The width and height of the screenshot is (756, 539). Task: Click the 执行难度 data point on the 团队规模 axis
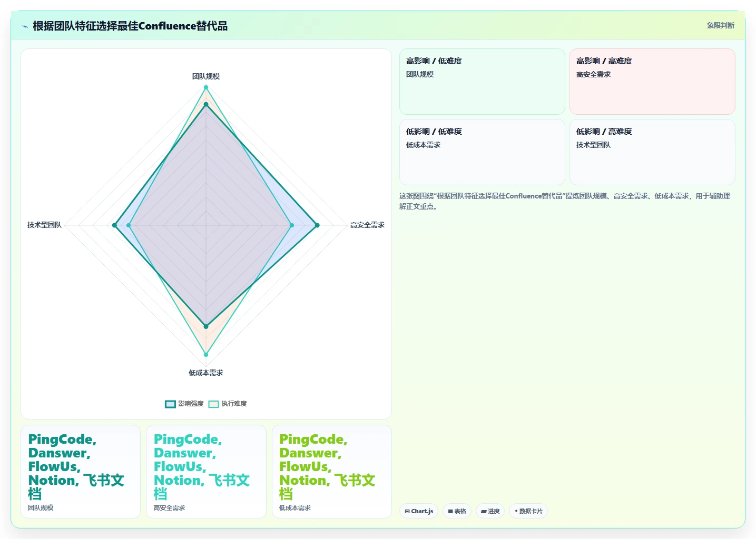pyautogui.click(x=206, y=87)
